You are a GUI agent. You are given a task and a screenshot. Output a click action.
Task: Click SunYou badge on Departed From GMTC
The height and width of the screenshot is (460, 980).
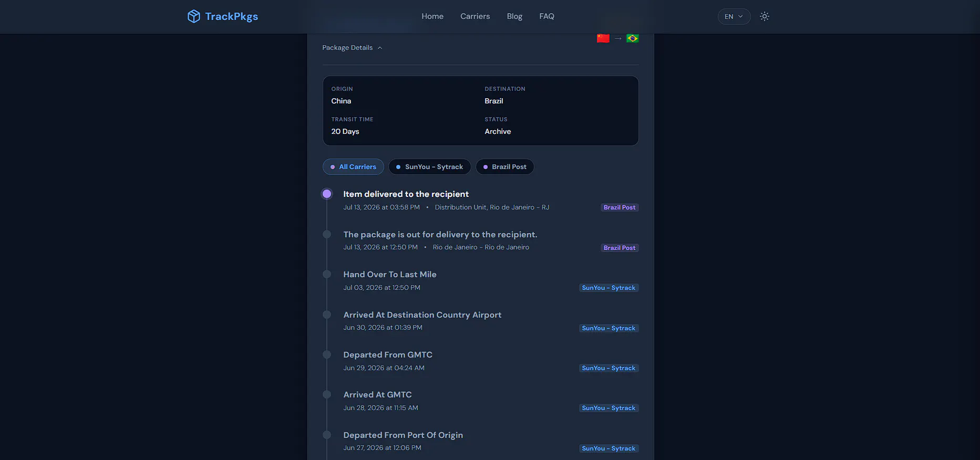(608, 368)
